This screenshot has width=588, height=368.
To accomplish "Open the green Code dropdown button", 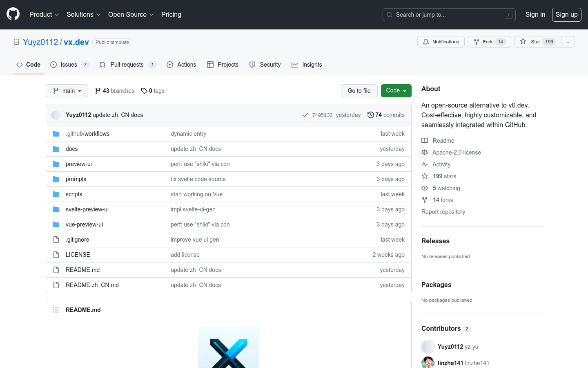I will tap(396, 91).
